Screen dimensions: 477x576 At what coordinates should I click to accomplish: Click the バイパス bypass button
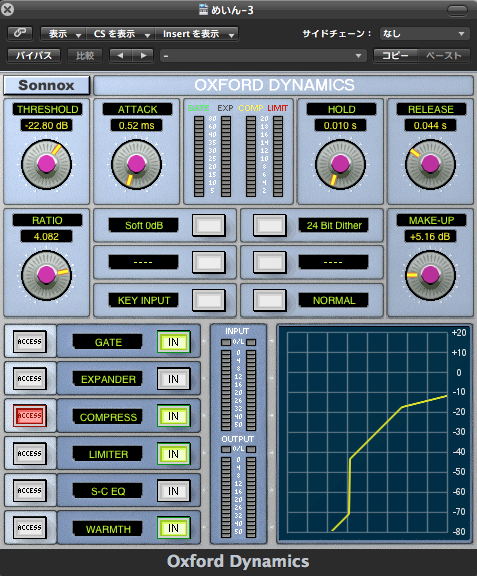point(34,56)
